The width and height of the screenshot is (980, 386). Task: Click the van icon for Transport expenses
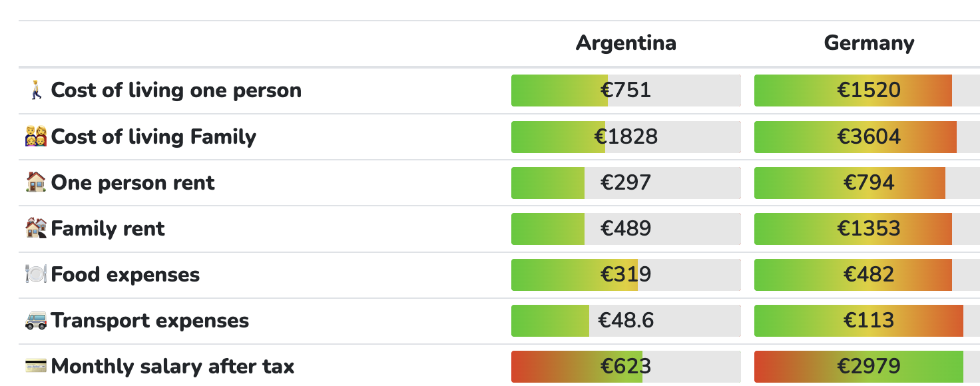36,321
